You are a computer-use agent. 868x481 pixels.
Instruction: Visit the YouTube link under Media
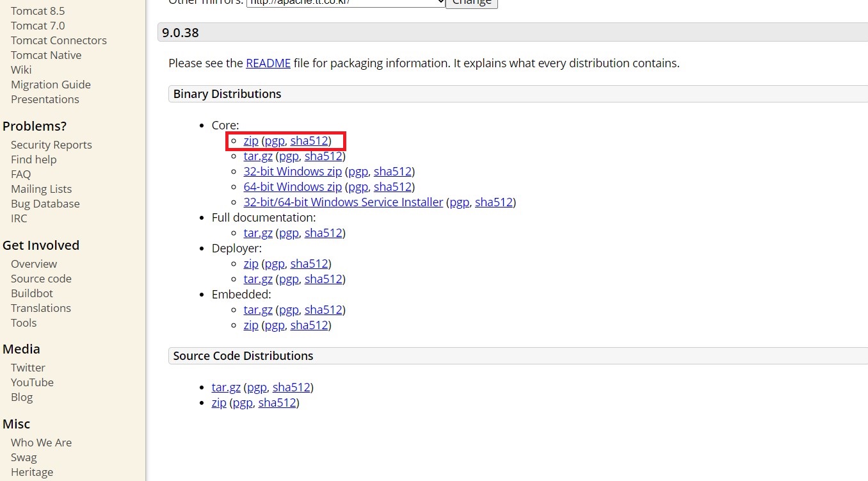tap(32, 382)
